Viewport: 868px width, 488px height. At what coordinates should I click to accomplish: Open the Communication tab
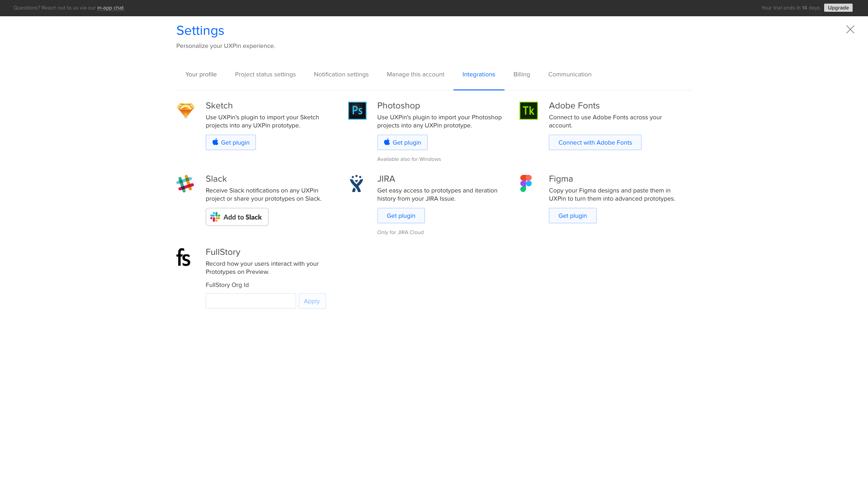570,74
